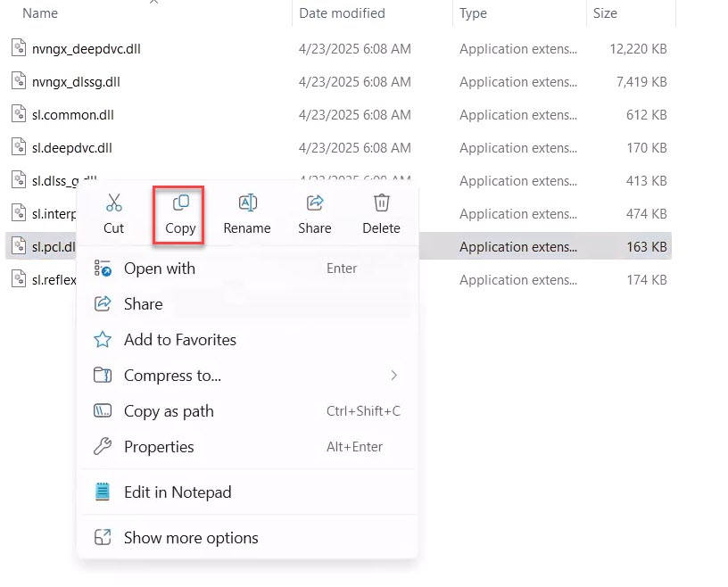The height and width of the screenshot is (587, 728).
Task: Click the Type column header
Action: [x=473, y=13]
